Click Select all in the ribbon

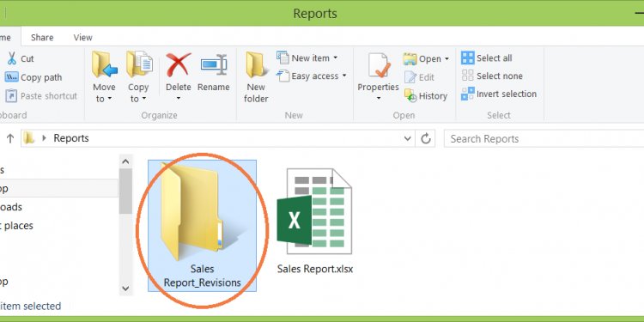point(487,58)
